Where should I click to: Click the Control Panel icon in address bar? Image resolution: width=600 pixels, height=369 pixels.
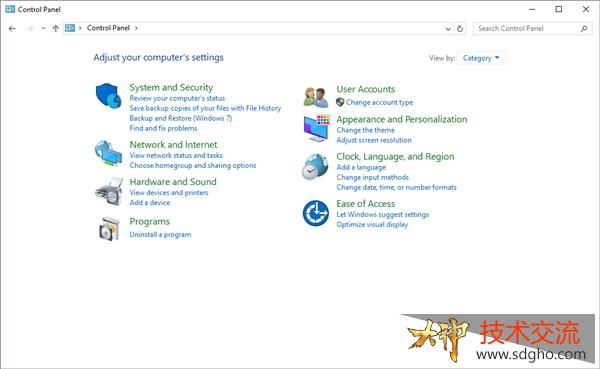70,28
